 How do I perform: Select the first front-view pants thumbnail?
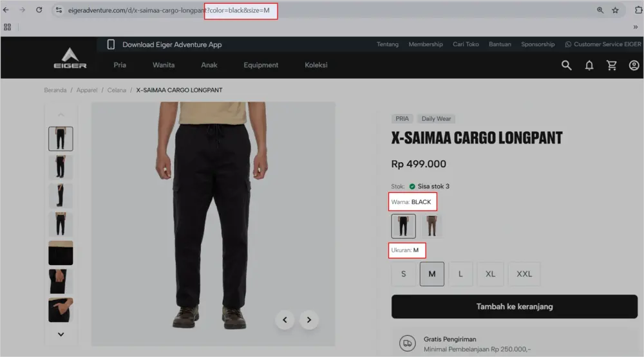coord(61,139)
